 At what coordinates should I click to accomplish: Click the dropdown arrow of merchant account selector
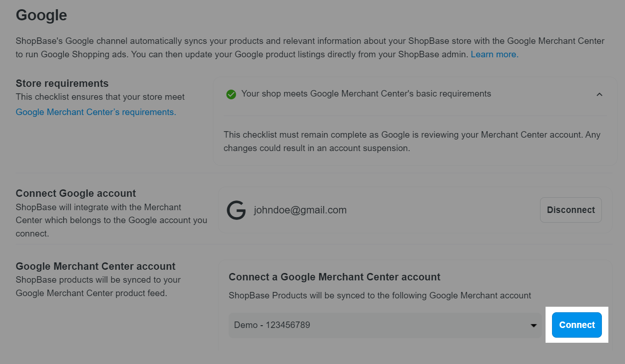click(534, 325)
